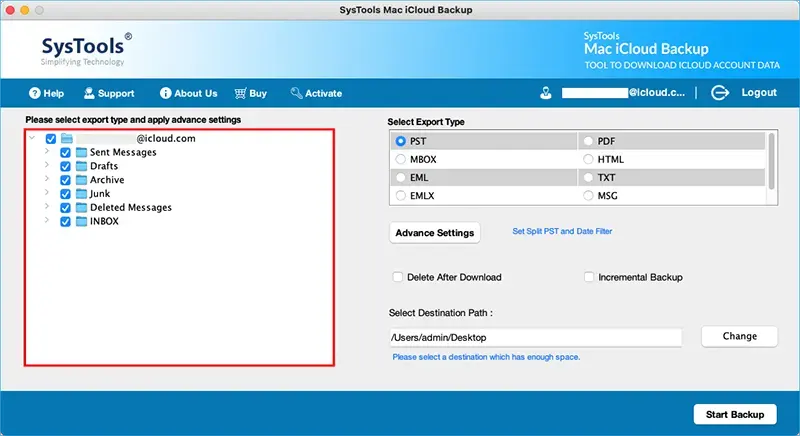
Task: Click the Archive folder icon
Action: pyautogui.click(x=82, y=180)
